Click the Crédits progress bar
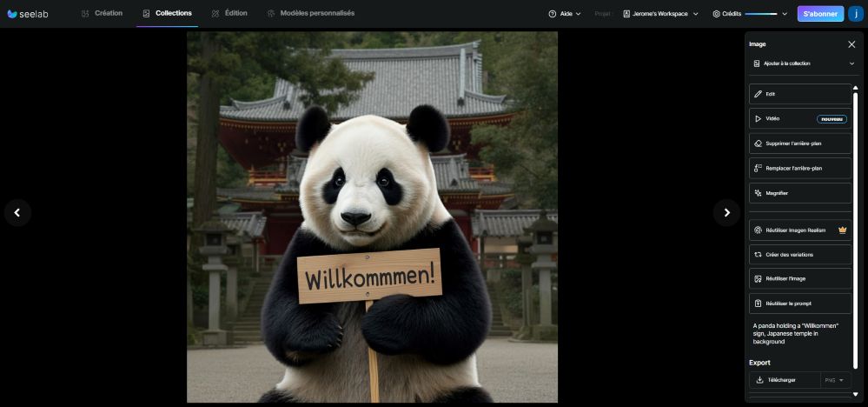This screenshot has height=407, width=868. (760, 14)
